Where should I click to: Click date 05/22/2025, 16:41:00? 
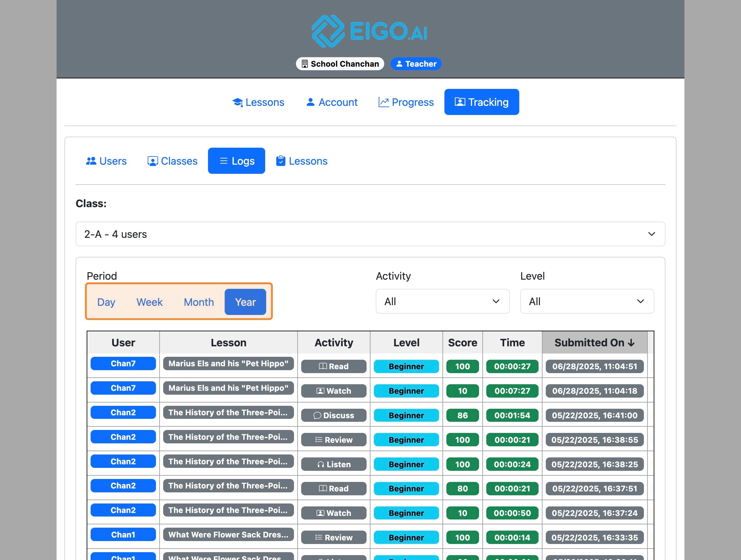[x=595, y=415]
